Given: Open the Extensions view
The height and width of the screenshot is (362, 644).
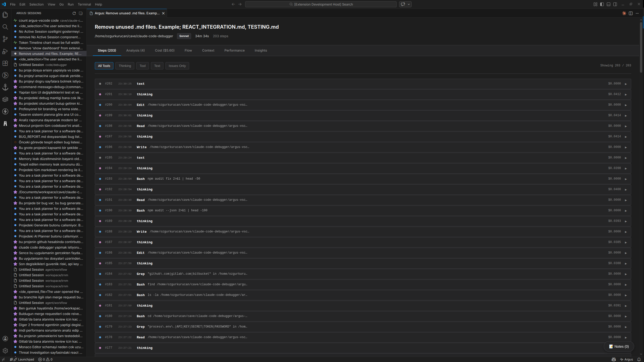Looking at the screenshot, I should [5, 63].
